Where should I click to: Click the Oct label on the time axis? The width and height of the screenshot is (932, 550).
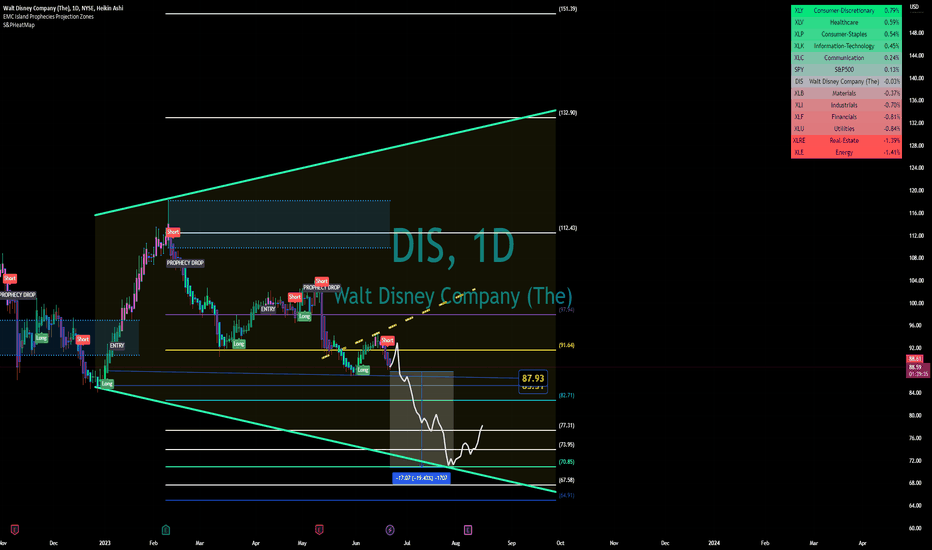(x=560, y=543)
